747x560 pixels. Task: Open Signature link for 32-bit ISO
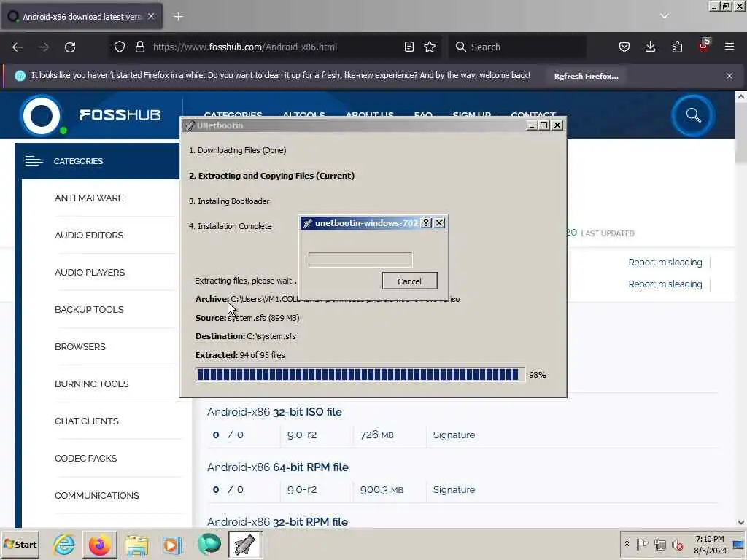pos(454,435)
